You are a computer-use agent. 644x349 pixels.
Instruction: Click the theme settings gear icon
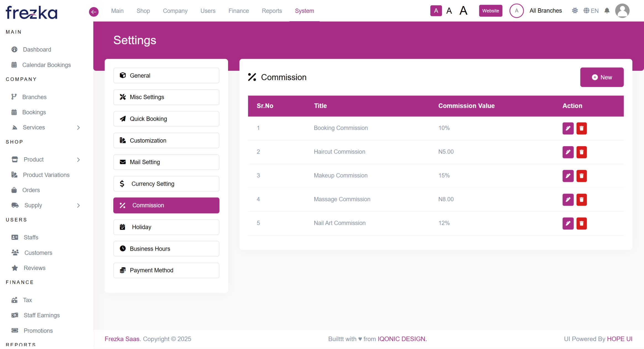[575, 11]
